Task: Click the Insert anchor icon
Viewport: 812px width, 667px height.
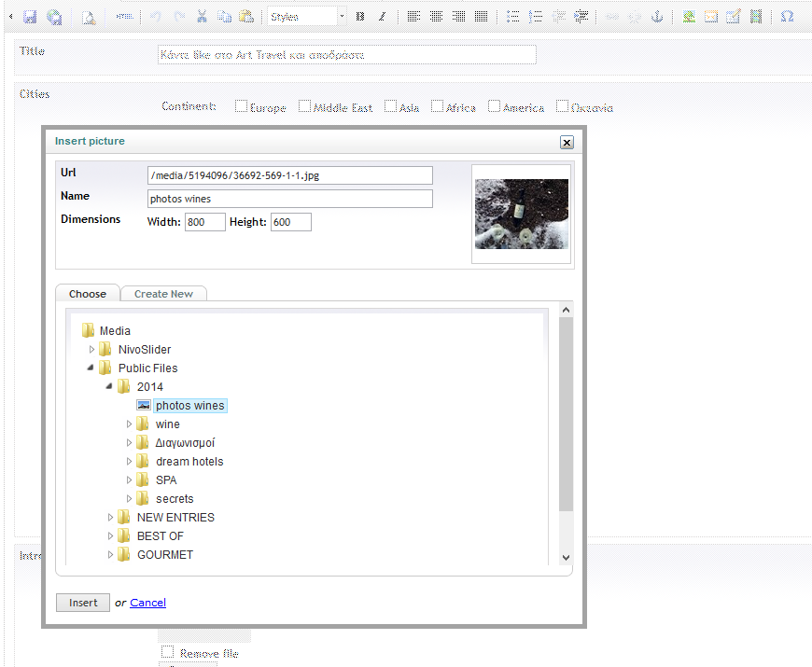Action: (657, 17)
